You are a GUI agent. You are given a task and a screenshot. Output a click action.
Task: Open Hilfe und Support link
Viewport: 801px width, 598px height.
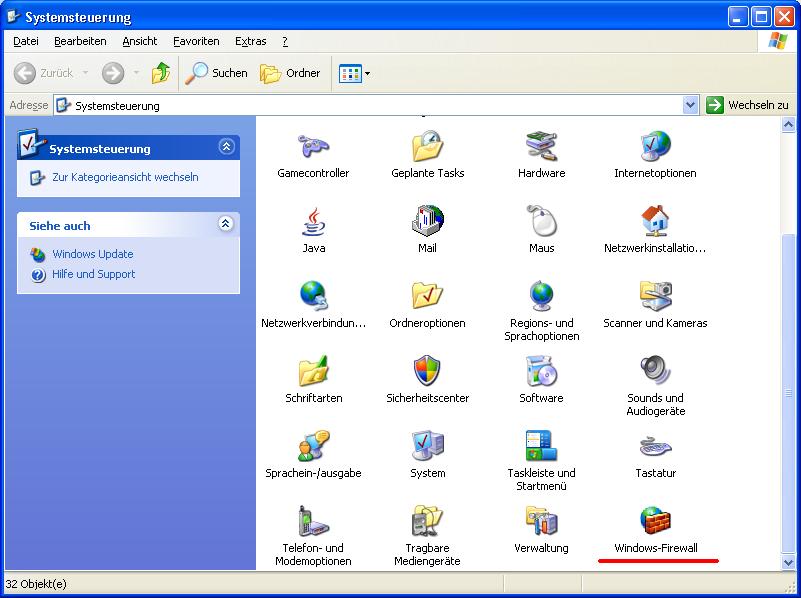tap(93, 274)
